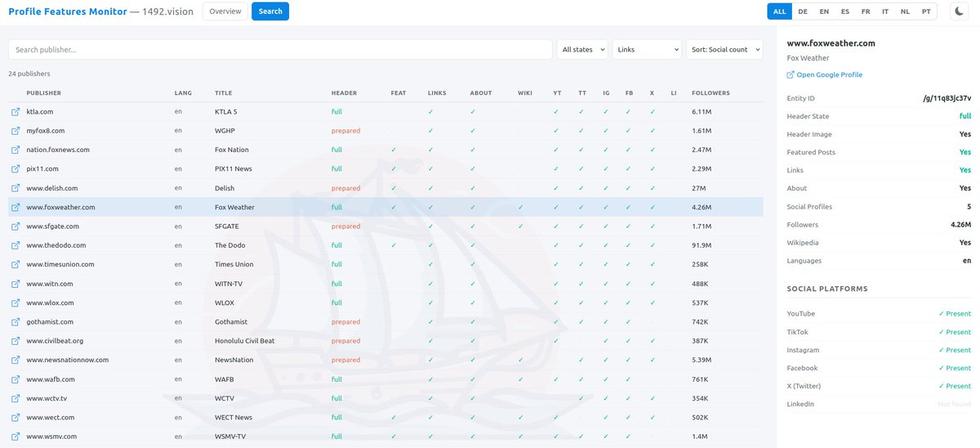Select the DE language filter
980x448 pixels.
(x=803, y=11)
